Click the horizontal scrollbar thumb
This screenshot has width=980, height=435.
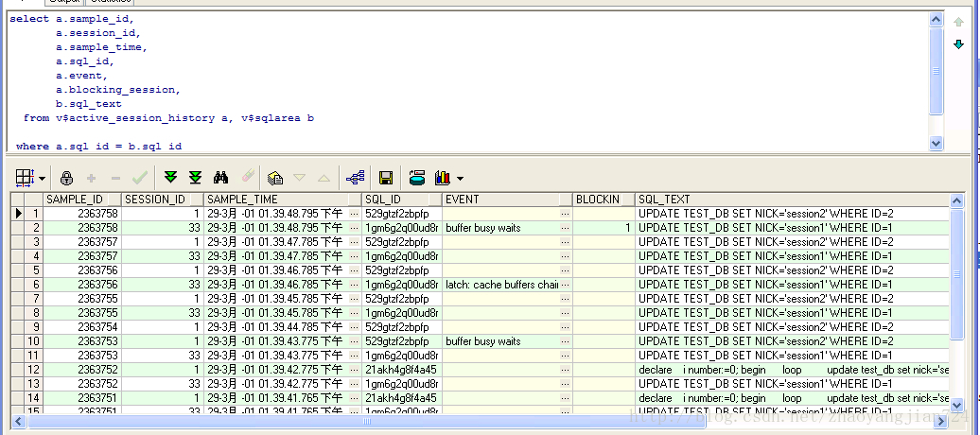pos(367,421)
